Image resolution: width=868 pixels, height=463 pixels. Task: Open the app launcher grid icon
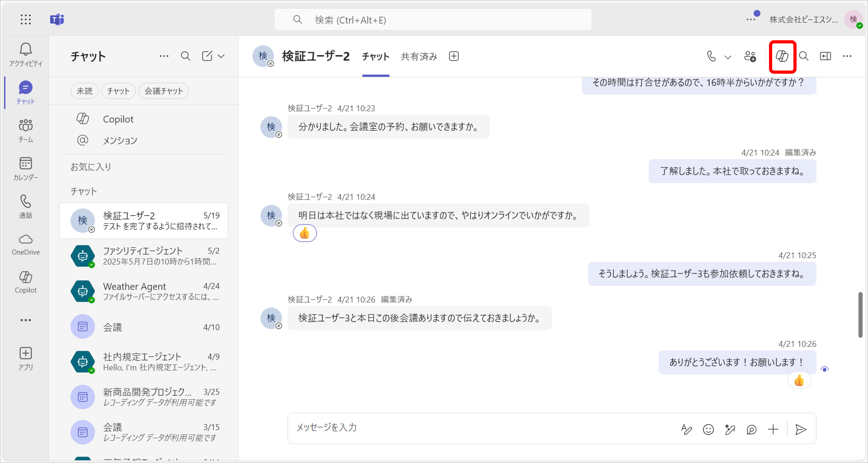point(26,19)
